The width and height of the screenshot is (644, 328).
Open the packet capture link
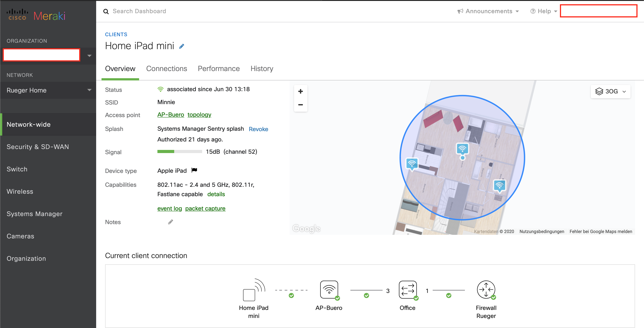coord(205,208)
